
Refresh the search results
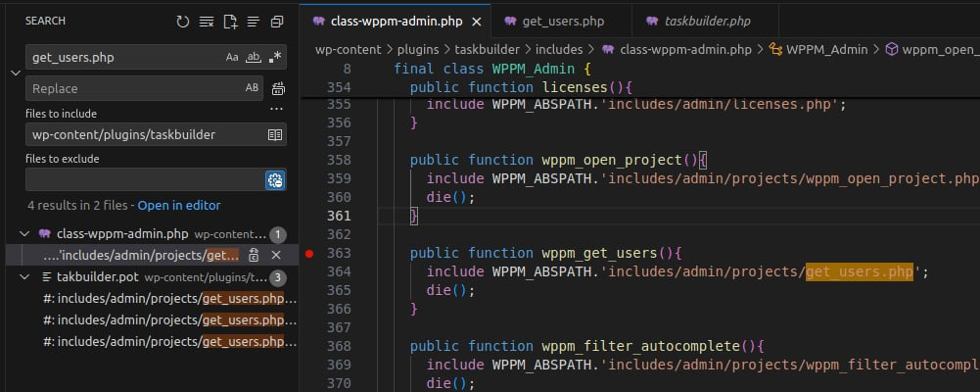point(182,21)
